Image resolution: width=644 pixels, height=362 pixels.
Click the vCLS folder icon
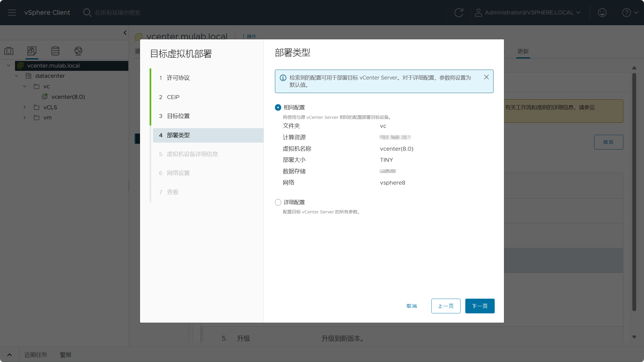click(x=37, y=107)
